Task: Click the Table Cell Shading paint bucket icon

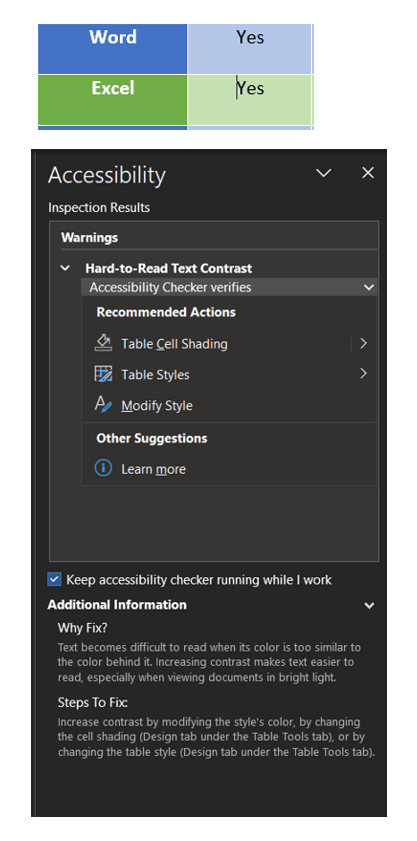Action: (103, 343)
